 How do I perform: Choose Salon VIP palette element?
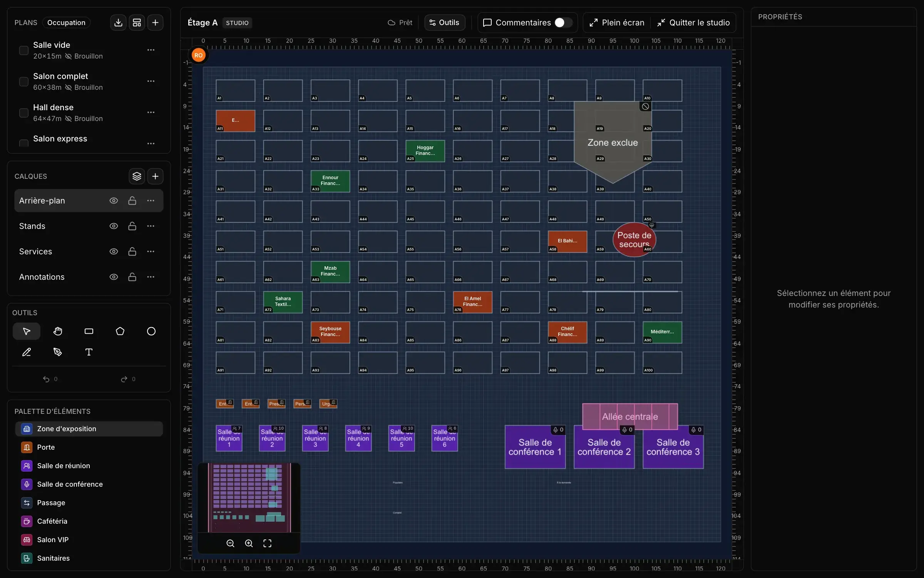point(89,540)
